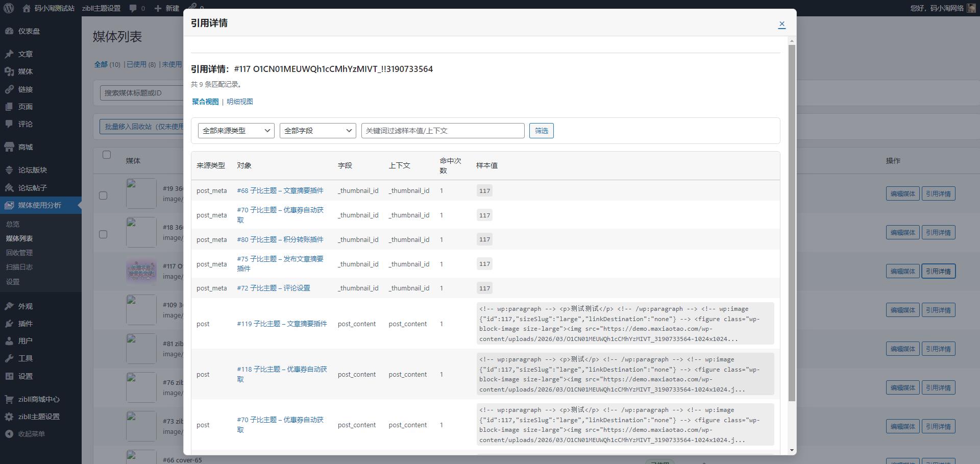Switch to 明细视图 tab
The height and width of the screenshot is (464, 980).
240,102
